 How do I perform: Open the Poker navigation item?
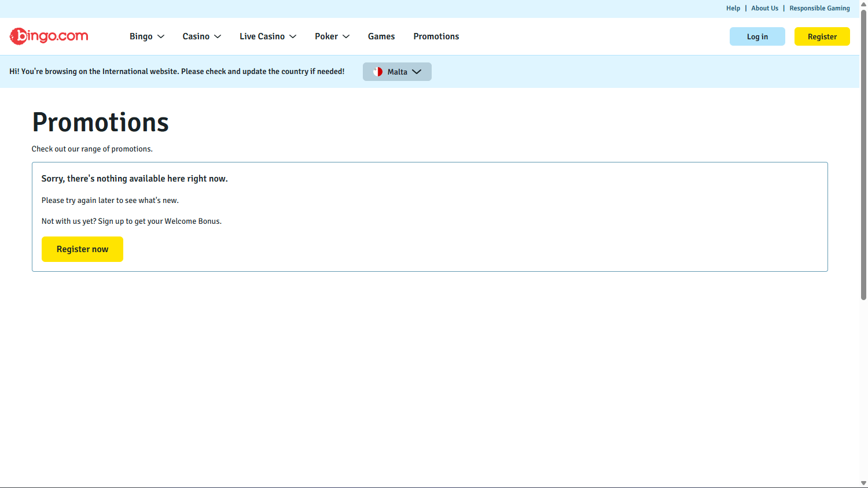click(x=326, y=36)
